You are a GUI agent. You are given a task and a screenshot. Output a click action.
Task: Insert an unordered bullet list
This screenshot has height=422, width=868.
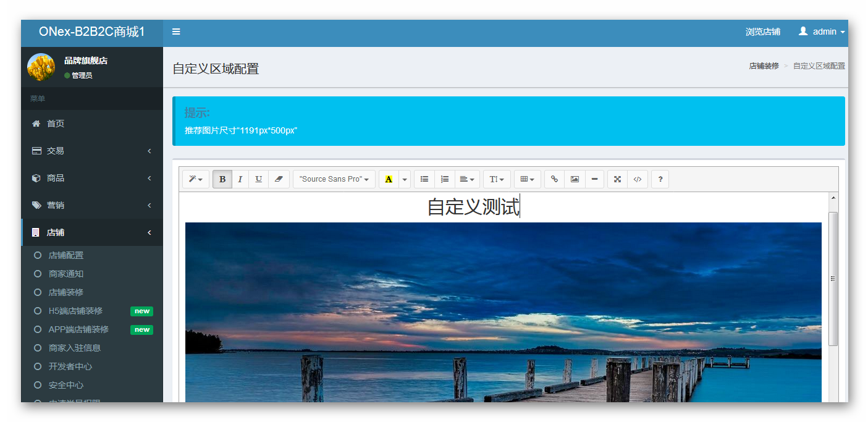(x=424, y=179)
